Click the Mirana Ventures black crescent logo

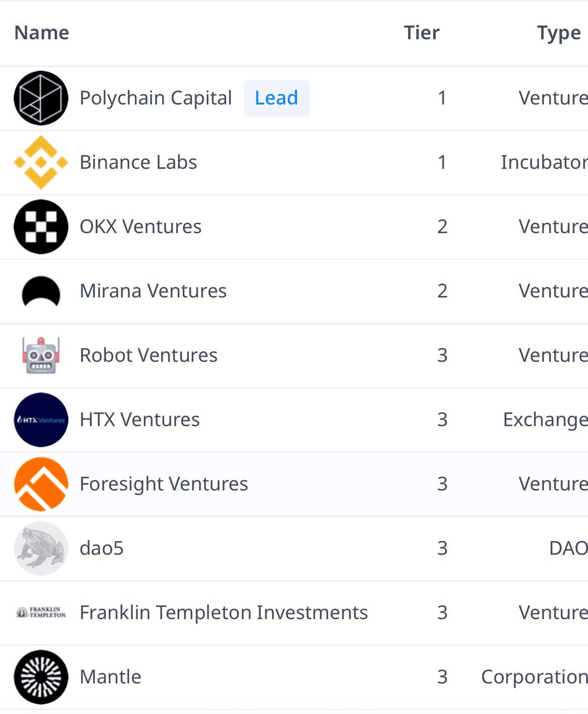[x=41, y=292]
